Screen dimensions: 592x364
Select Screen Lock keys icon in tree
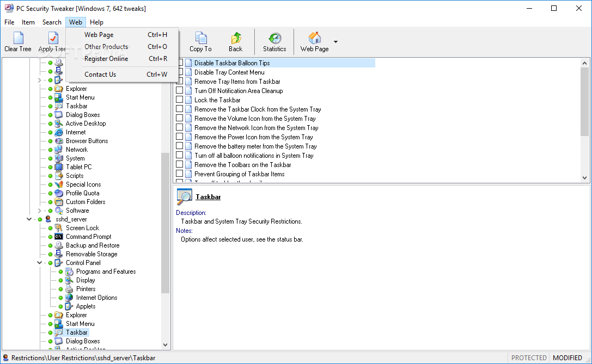coord(58,228)
